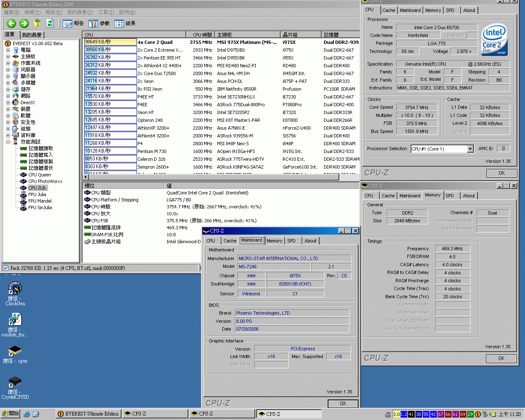Click the Up level arrow icon
525x420 pixels.
37,23
